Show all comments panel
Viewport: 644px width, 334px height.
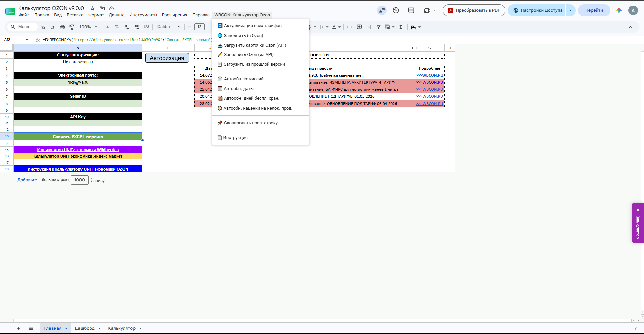(x=411, y=10)
